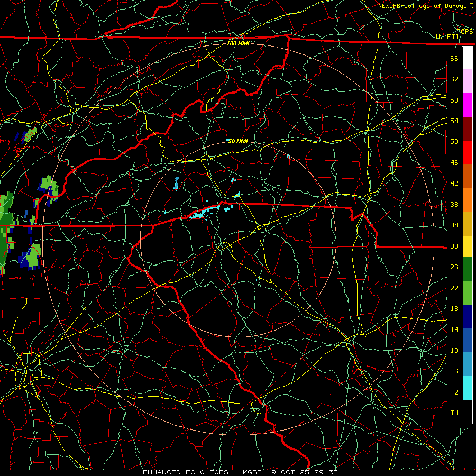The height and width of the screenshot is (476, 476).
Task: Click the "TH" threshold label
Action: [x=454, y=413]
